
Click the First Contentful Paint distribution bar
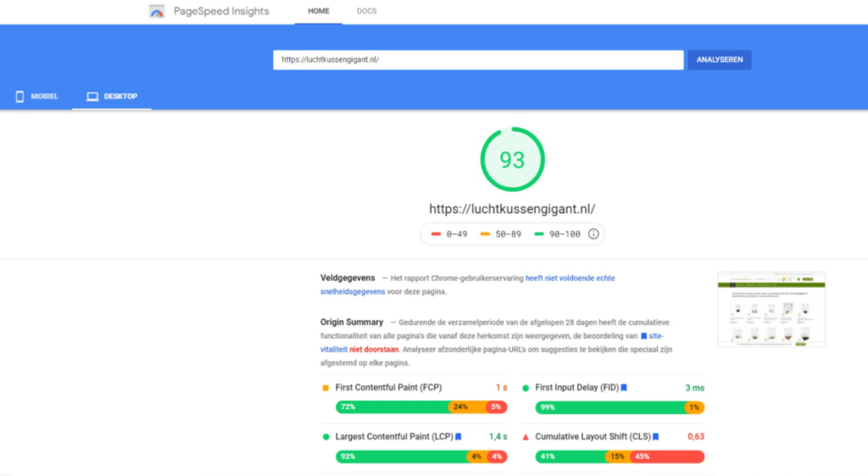coord(421,407)
